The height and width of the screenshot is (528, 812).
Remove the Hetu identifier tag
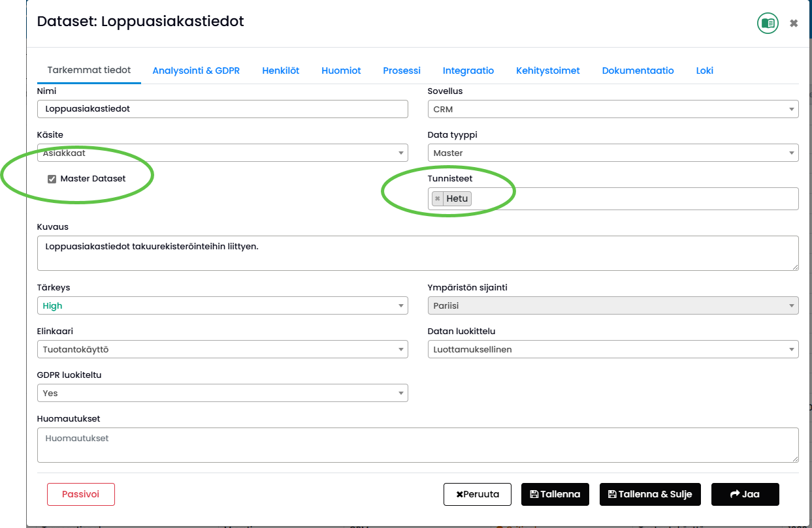pos(438,198)
